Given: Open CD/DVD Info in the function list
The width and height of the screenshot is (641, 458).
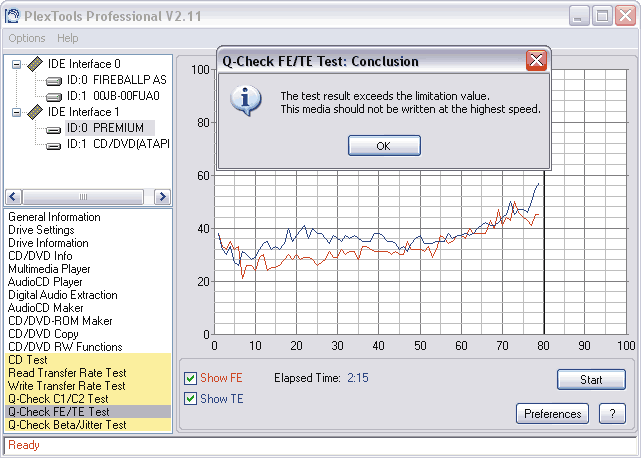Looking at the screenshot, I should click(x=40, y=256).
